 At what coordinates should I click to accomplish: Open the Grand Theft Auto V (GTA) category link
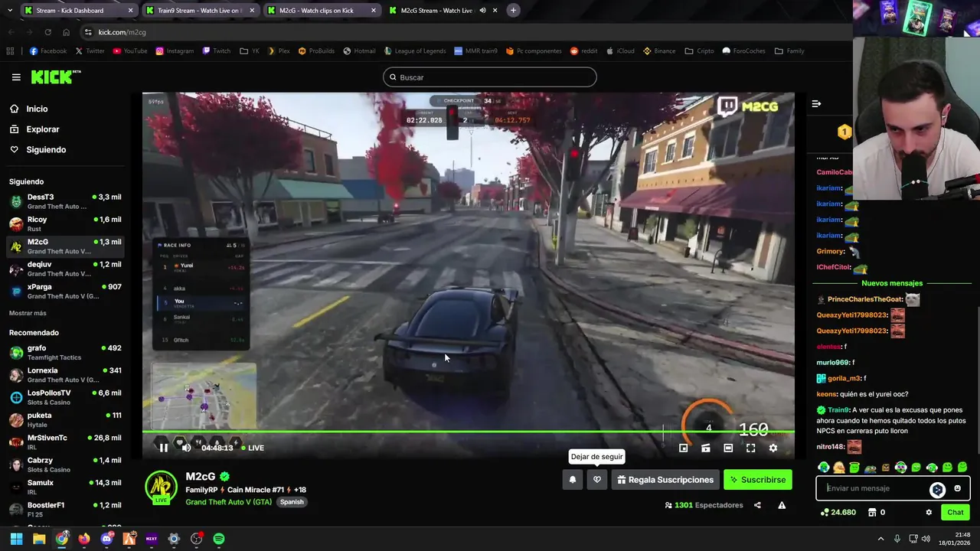click(228, 502)
